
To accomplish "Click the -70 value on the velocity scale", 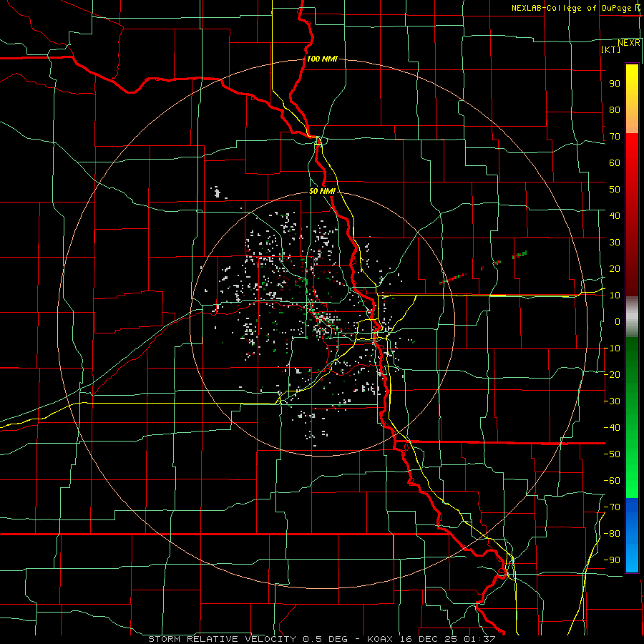I will 612,507.
